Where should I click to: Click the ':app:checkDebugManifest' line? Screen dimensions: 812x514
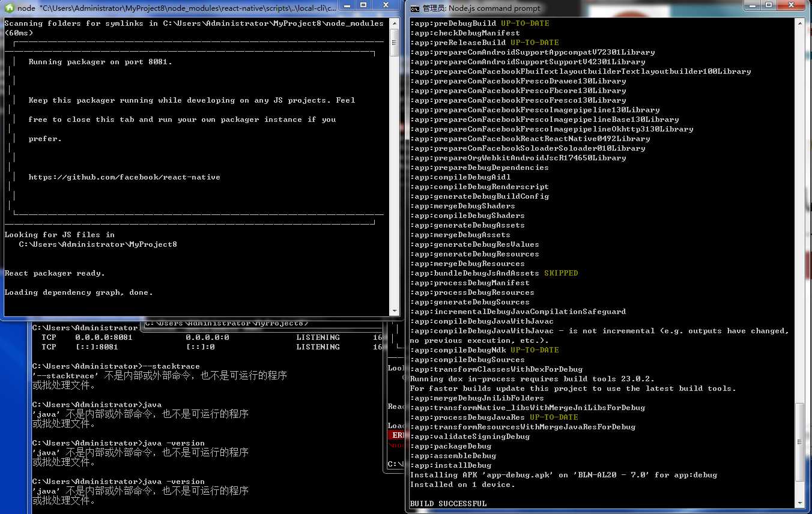coord(465,33)
